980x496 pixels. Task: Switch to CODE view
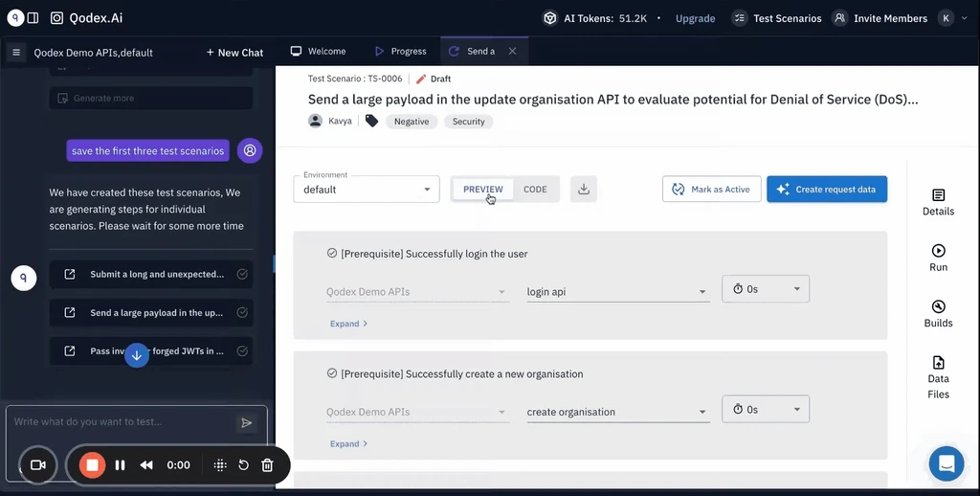pyautogui.click(x=535, y=190)
